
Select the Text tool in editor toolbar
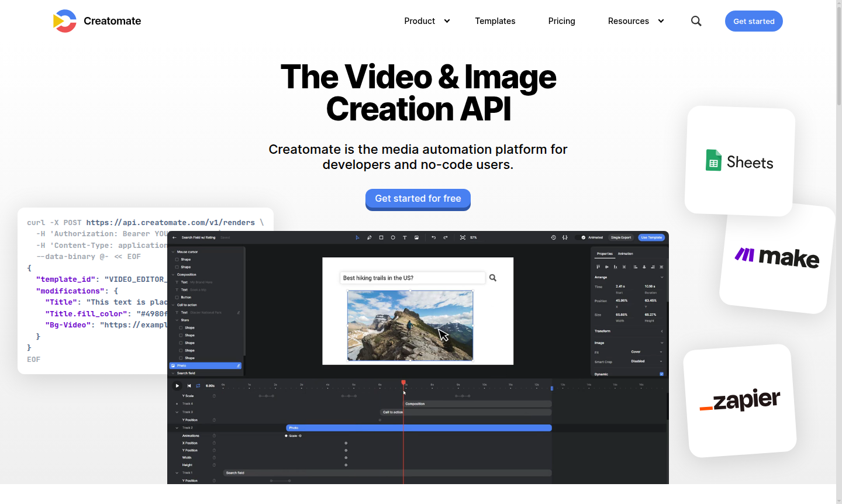tap(405, 237)
